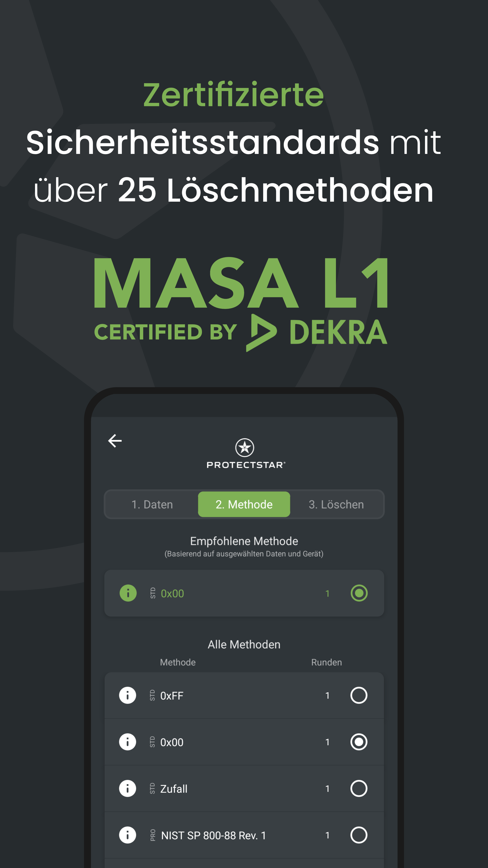Open info for recommended 0x00 method
Viewport: 488px width, 868px height.
pyautogui.click(x=128, y=593)
